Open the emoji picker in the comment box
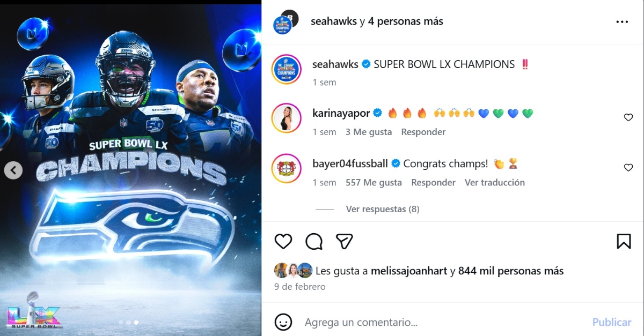The image size is (644, 336). point(283,322)
